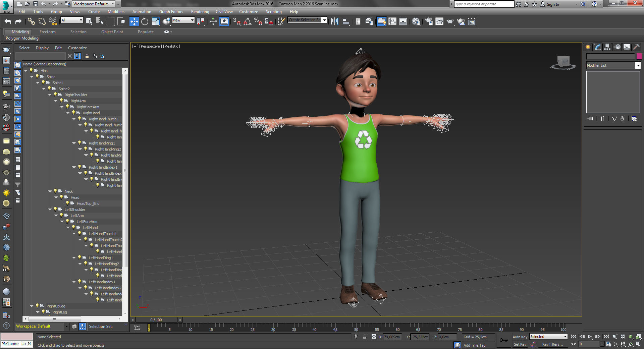
Task: Toggle the Percent Snap button
Action: [258, 21]
